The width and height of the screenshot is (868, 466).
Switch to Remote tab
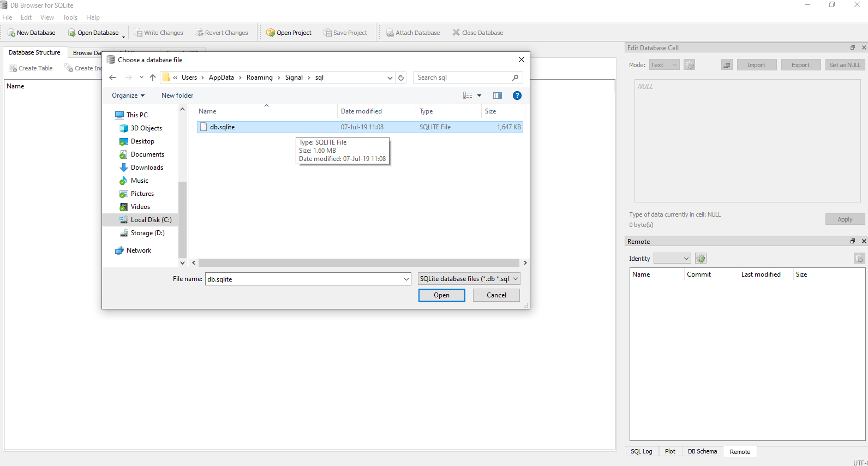[740, 451]
